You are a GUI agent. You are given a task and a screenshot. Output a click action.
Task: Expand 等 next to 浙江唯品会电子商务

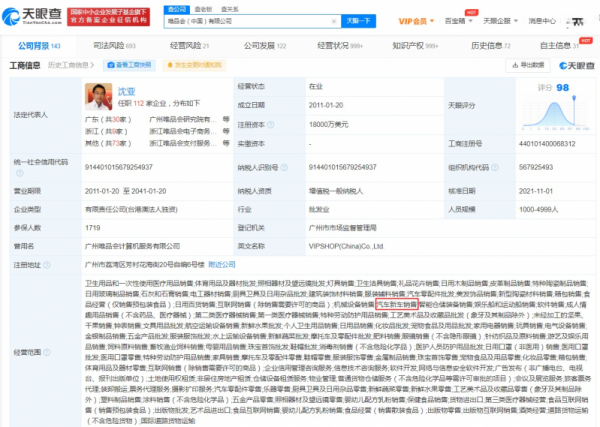(226, 131)
